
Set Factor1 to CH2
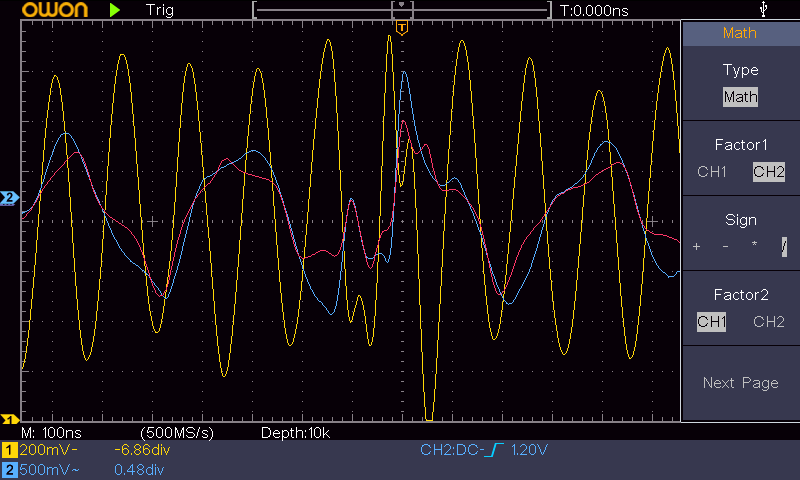tap(768, 172)
